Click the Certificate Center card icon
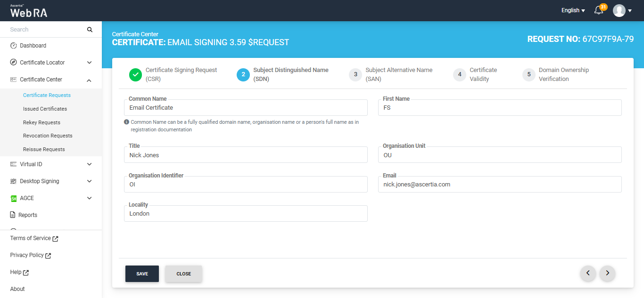The height and width of the screenshot is (298, 644). 13,80
